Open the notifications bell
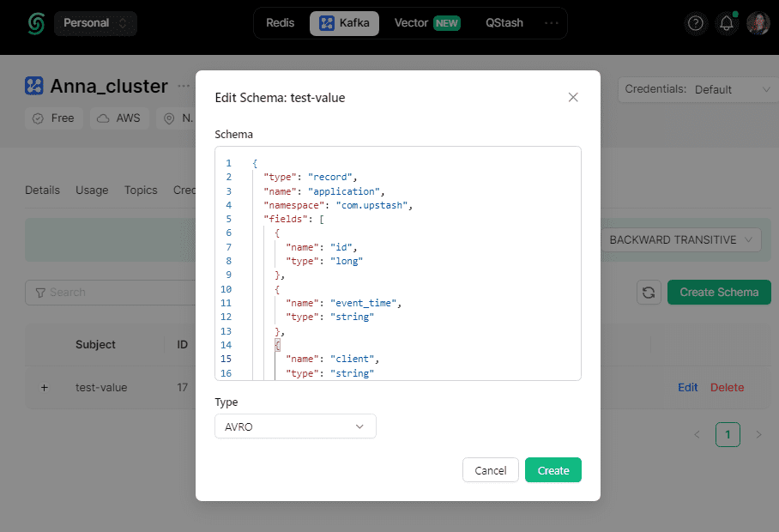Image resolution: width=779 pixels, height=532 pixels. coord(727,23)
